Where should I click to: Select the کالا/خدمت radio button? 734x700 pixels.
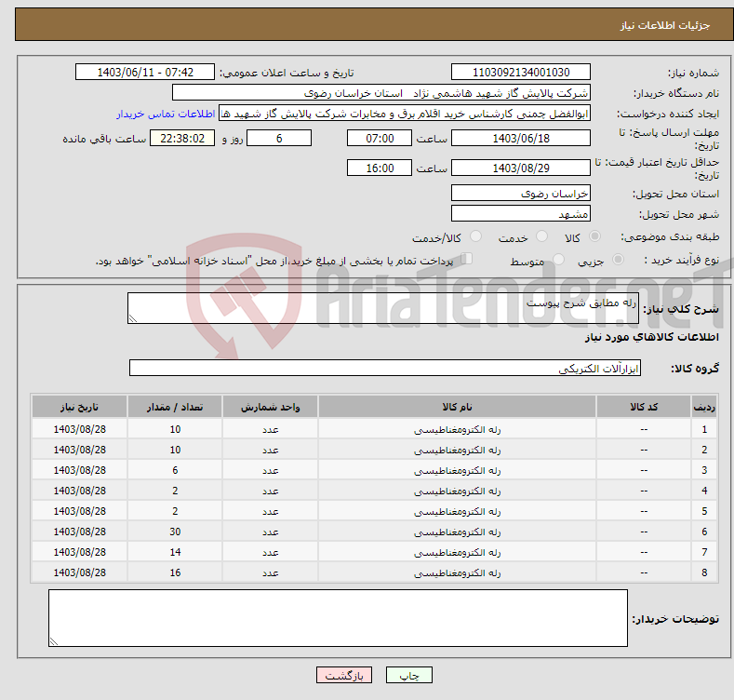475,236
